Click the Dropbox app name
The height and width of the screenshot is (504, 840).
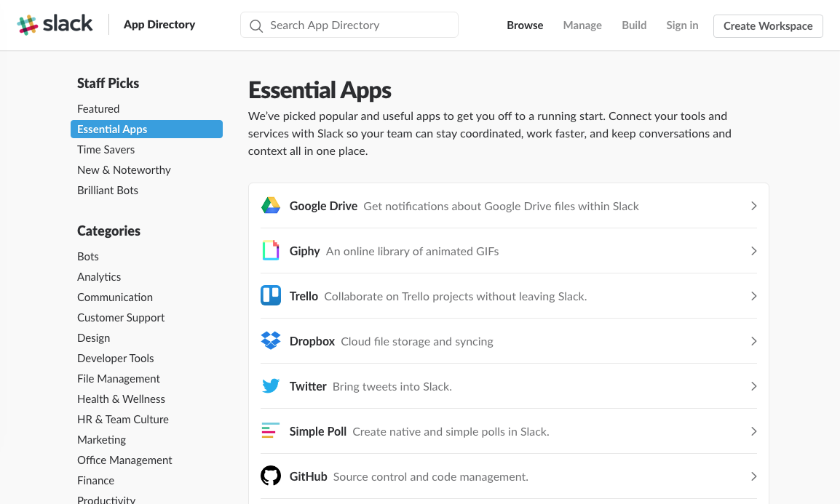tap(312, 341)
